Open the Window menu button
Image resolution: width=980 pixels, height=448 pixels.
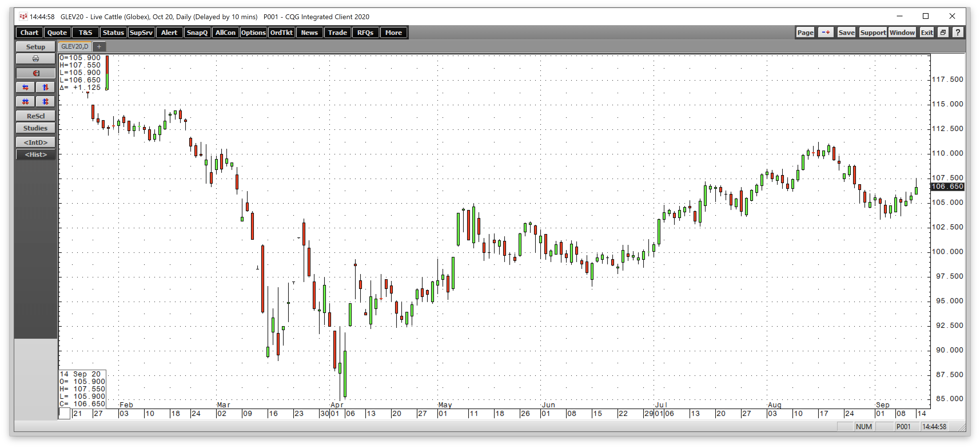[902, 33]
